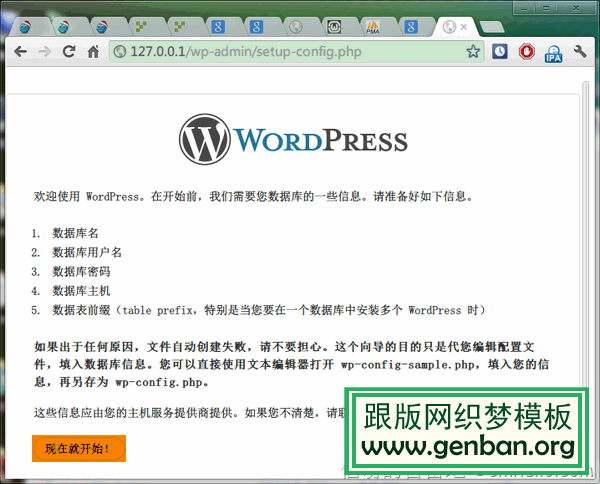600x484 pixels.
Task: Click the welcome line 欢迎使用 WordPress
Action: pyautogui.click(x=254, y=197)
